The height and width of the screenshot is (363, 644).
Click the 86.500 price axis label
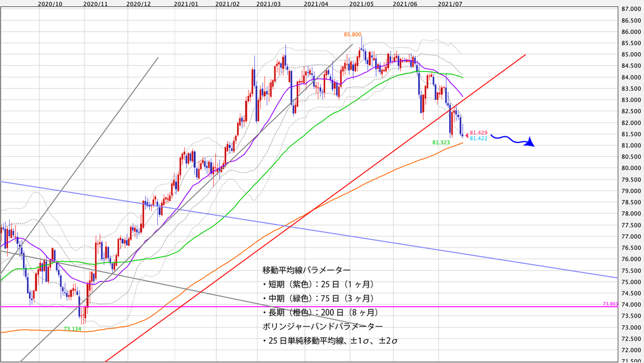point(632,20)
